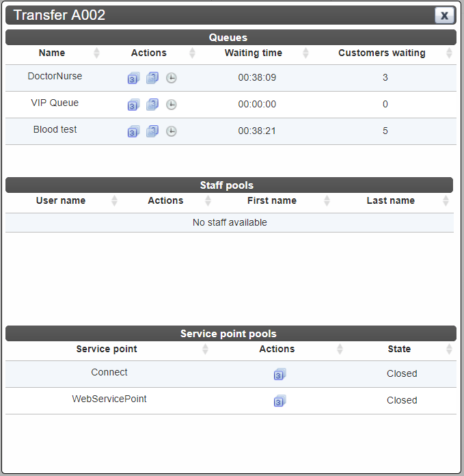
Task: Transfer to front of DoctorNurse queue
Action: coord(133,78)
